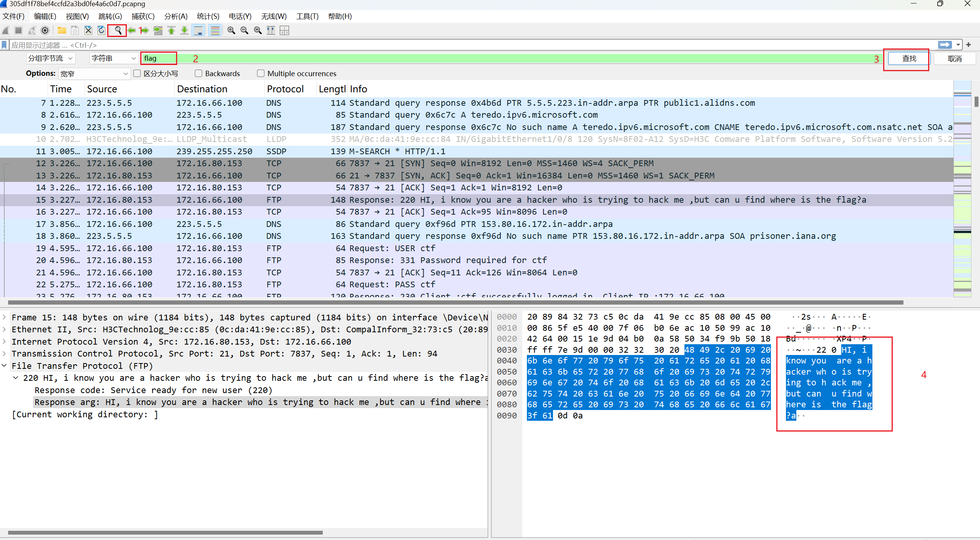Check the Backwards option
This screenshot has width=980, height=540.
click(x=199, y=73)
